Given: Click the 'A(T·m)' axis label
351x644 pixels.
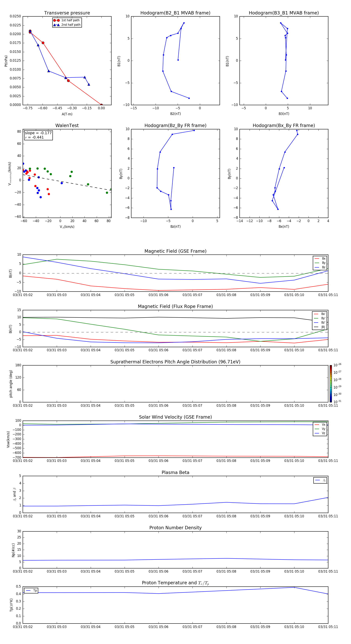Looking at the screenshot, I should (67, 114).
